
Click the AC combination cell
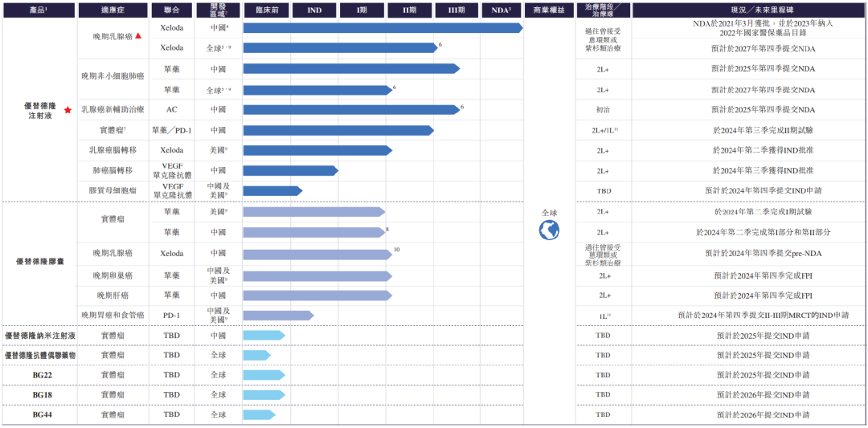pos(172,109)
